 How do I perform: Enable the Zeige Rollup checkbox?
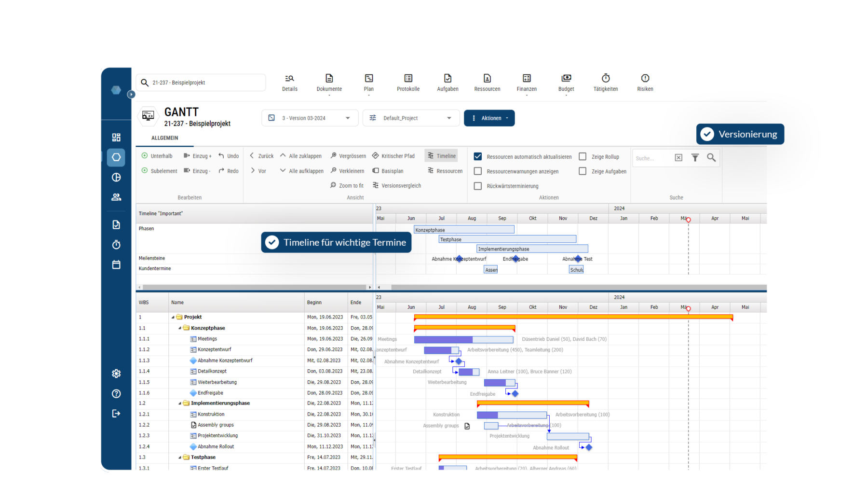click(x=583, y=157)
